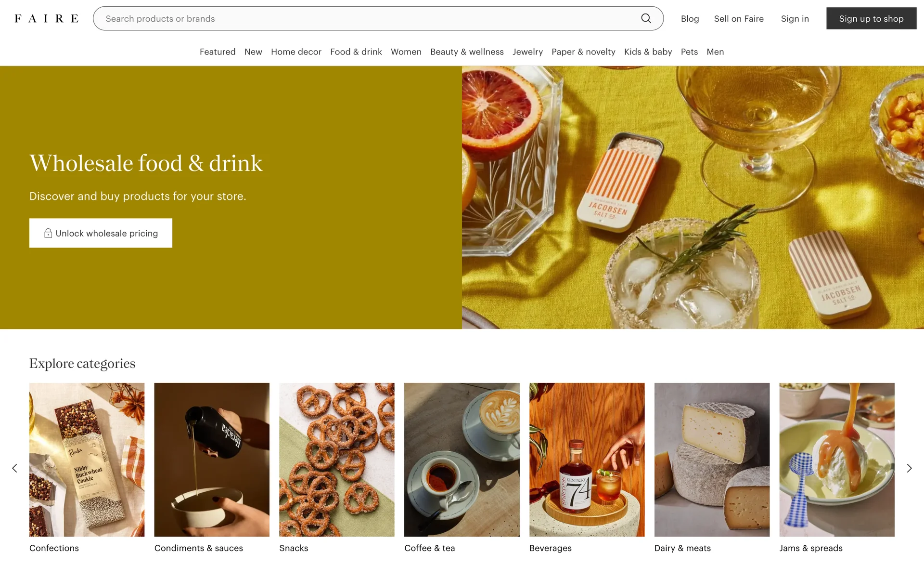924x578 pixels.
Task: Open the Confections category thumbnail
Action: [x=87, y=459]
